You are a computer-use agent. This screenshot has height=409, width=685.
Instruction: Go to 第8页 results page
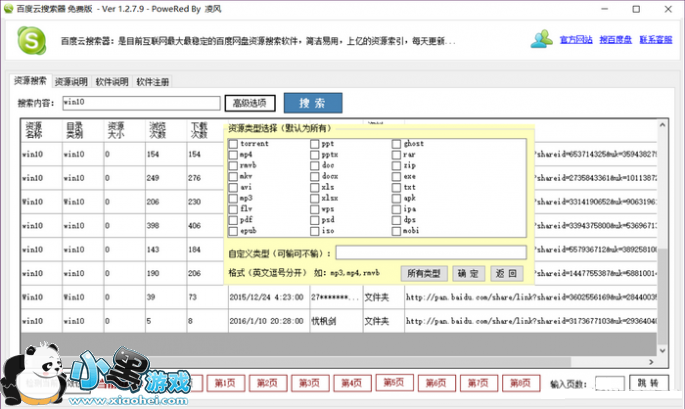521,383
